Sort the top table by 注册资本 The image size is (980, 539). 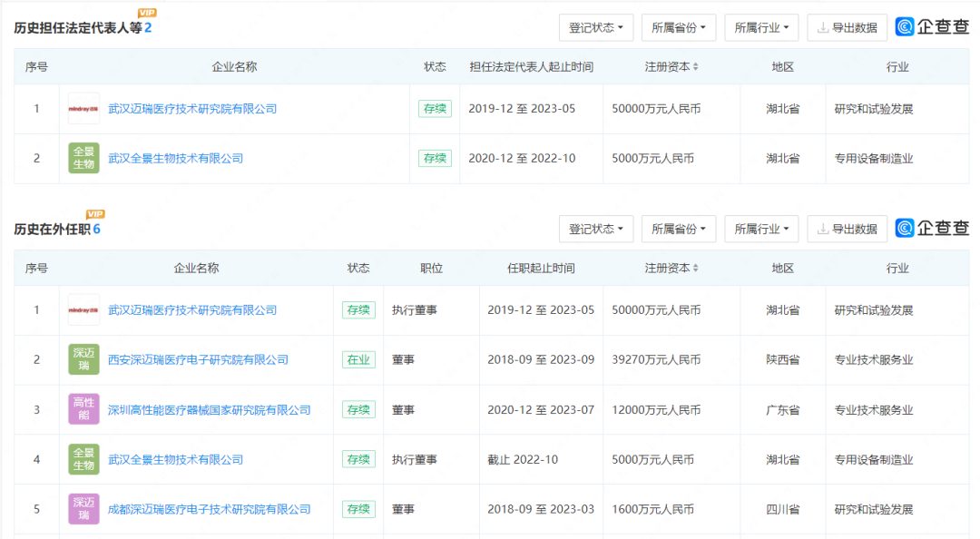coord(671,67)
